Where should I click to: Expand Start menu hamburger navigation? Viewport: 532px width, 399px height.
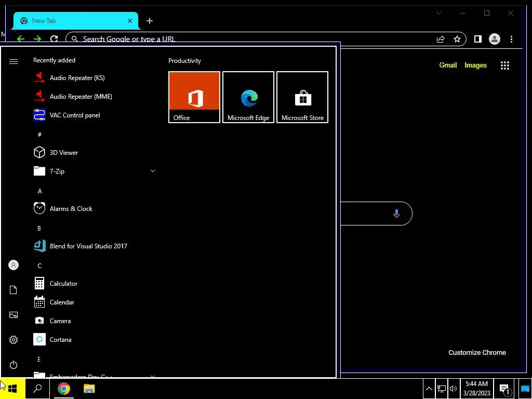click(13, 61)
